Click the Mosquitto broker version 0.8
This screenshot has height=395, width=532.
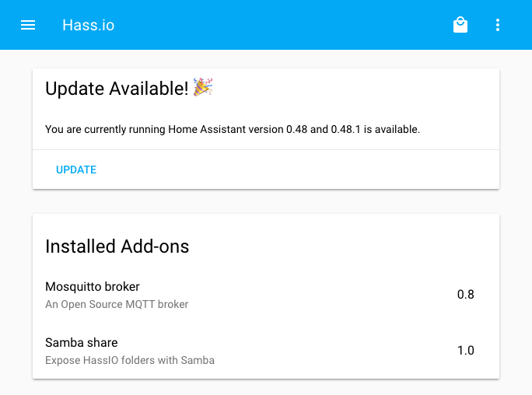pos(465,295)
